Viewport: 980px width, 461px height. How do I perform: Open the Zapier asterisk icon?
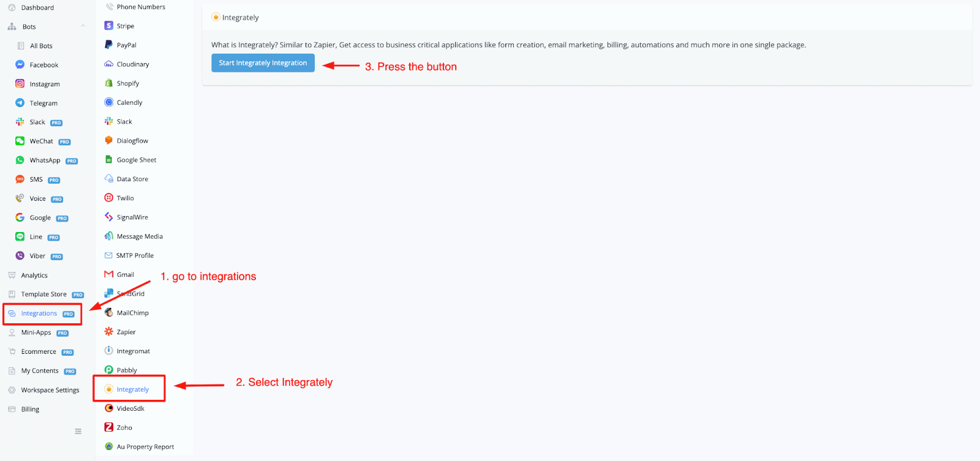(x=109, y=331)
